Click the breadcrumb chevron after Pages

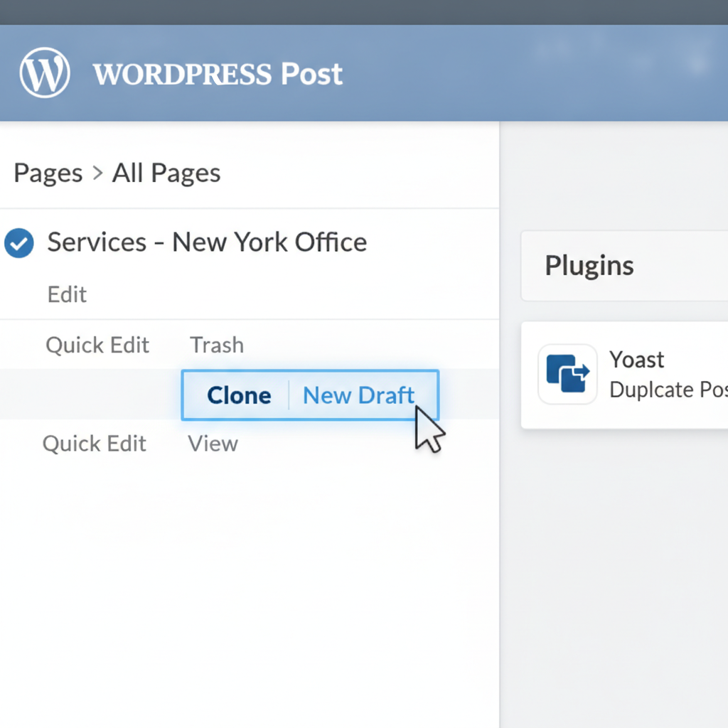[97, 173]
